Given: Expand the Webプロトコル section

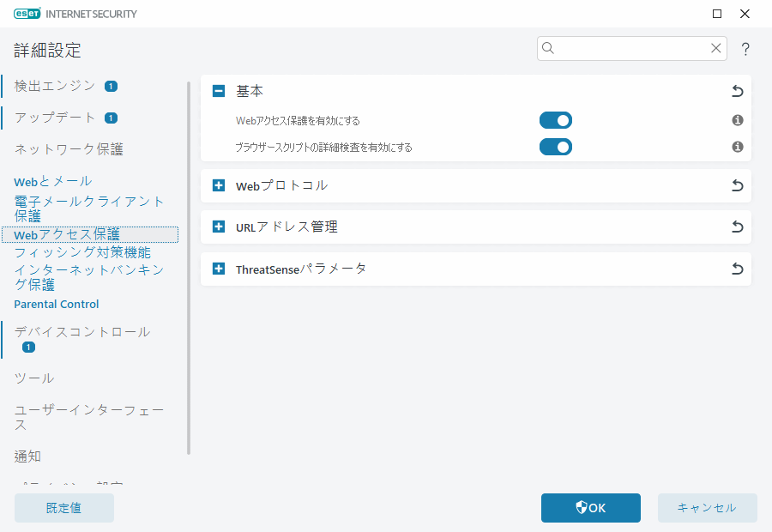Looking at the screenshot, I should pyautogui.click(x=217, y=185).
